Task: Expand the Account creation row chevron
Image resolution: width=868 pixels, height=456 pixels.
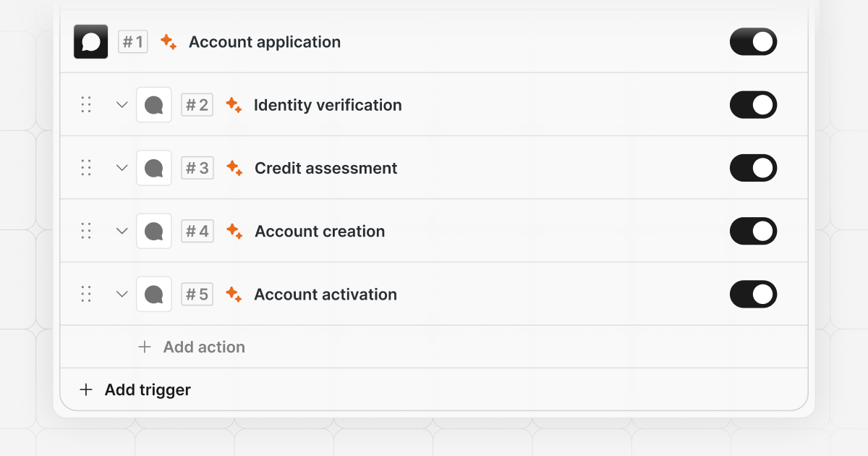Action: point(122,231)
